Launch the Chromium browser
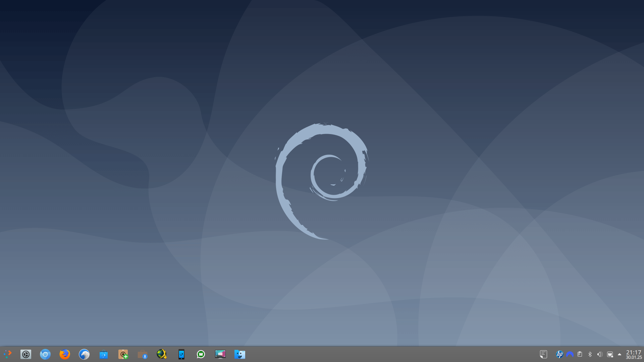Image resolution: width=644 pixels, height=362 pixels. click(45, 354)
